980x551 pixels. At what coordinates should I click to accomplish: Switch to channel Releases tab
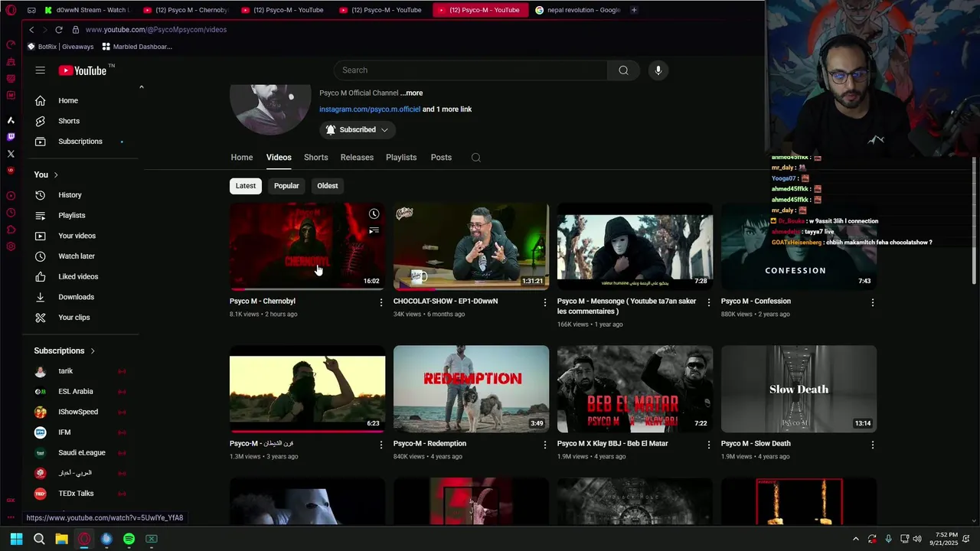click(x=357, y=158)
